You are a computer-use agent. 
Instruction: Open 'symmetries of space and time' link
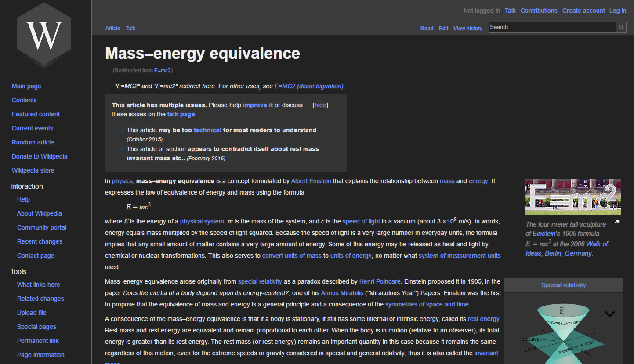pos(427,304)
